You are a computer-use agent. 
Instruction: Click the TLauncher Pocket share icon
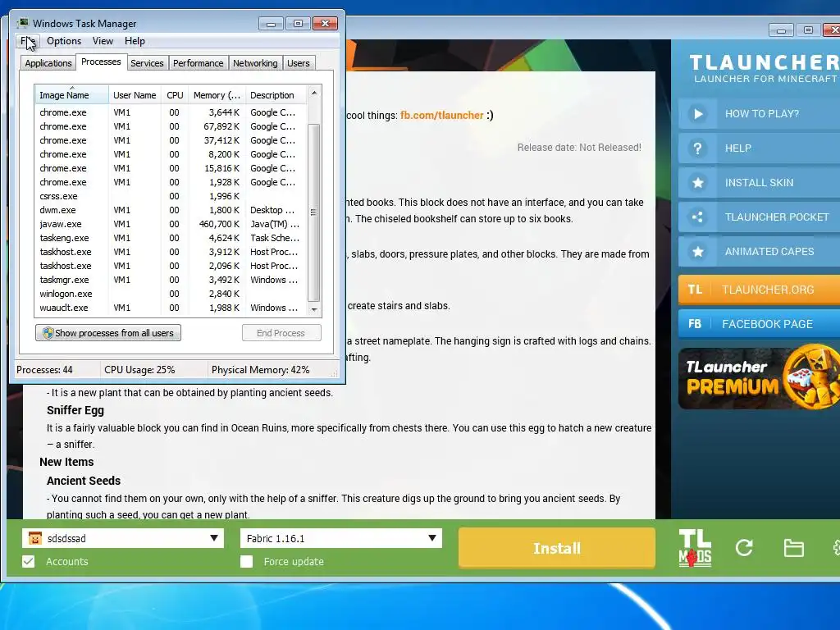697,217
